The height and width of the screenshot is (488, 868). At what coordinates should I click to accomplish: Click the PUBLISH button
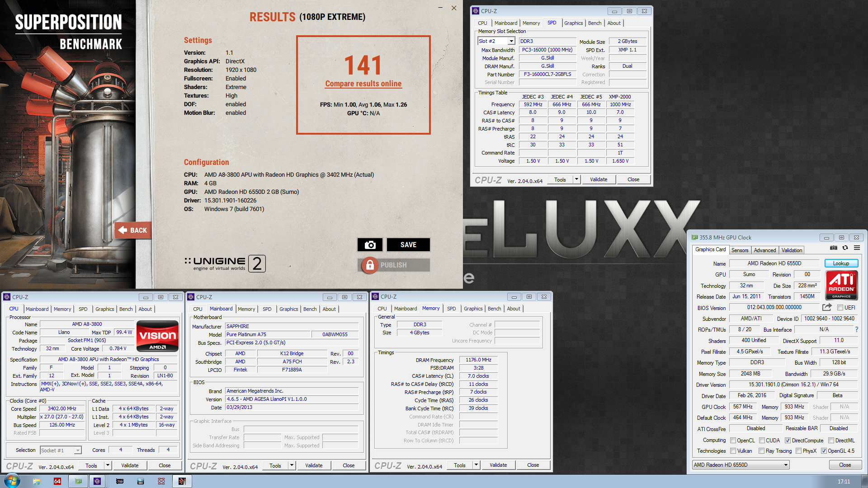[393, 265]
